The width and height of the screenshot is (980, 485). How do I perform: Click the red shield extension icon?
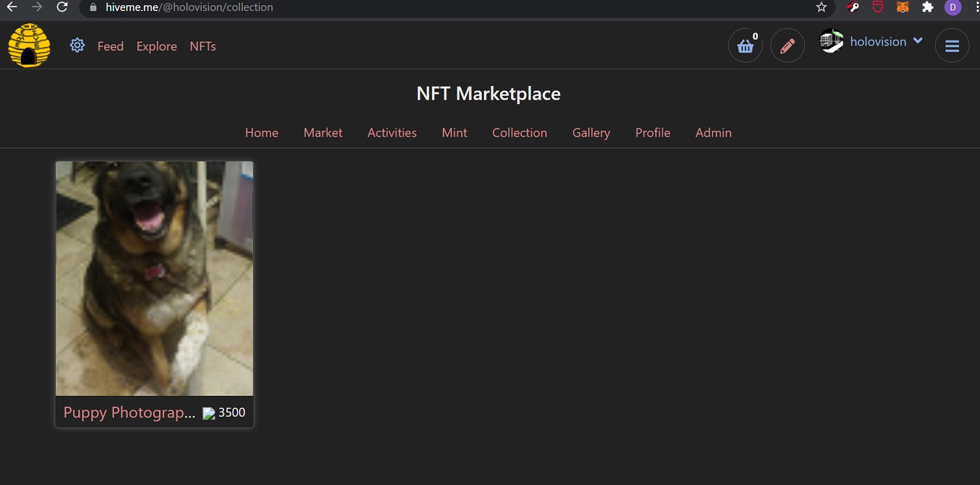point(878,7)
